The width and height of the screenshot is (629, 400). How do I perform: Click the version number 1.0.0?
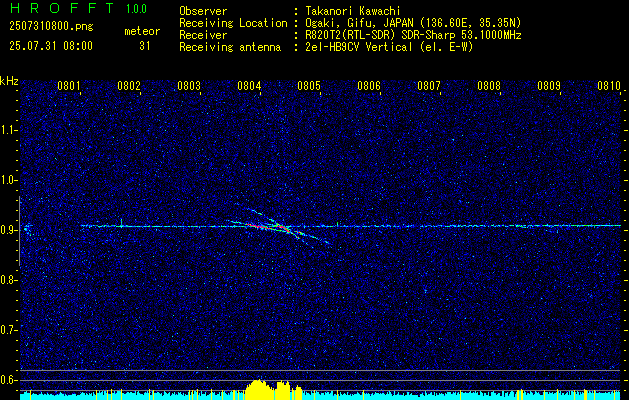pyautogui.click(x=136, y=8)
